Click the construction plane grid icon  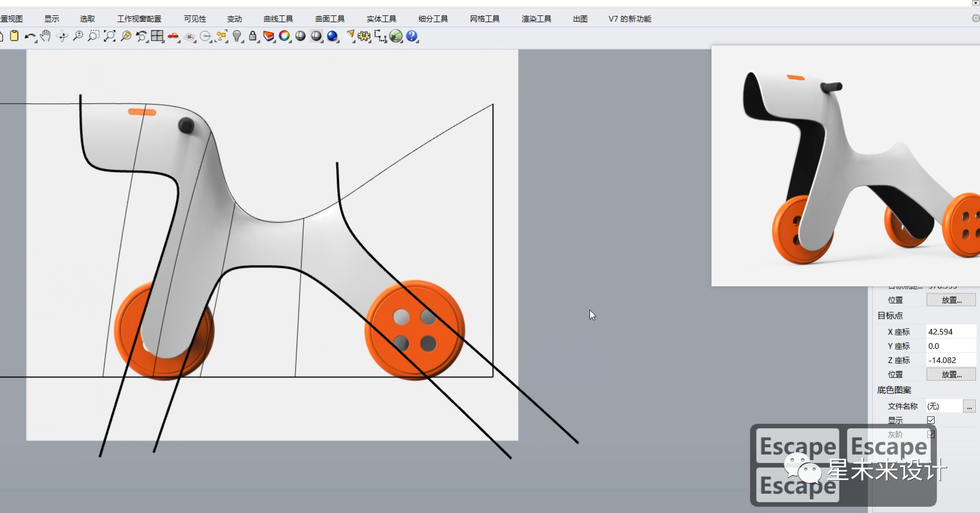pos(189,36)
